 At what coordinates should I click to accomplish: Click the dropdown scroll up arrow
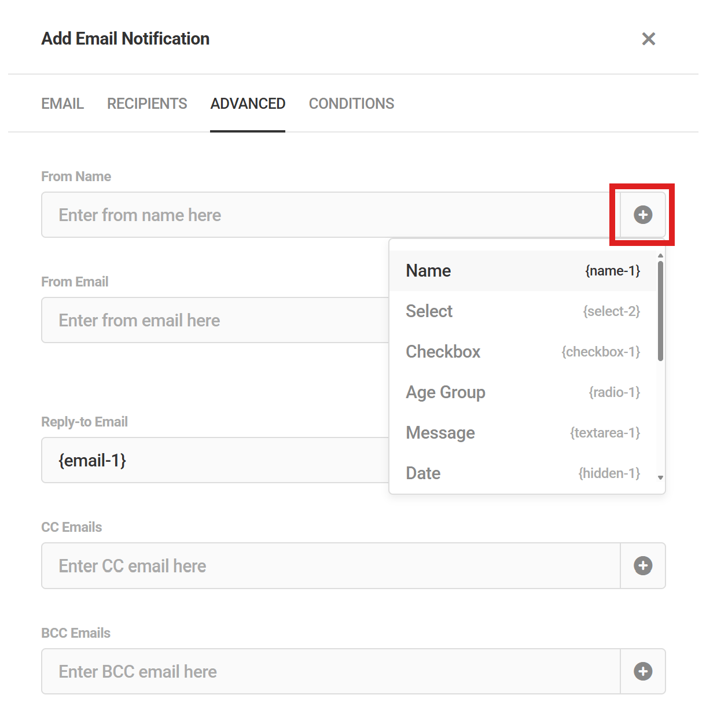coord(660,255)
